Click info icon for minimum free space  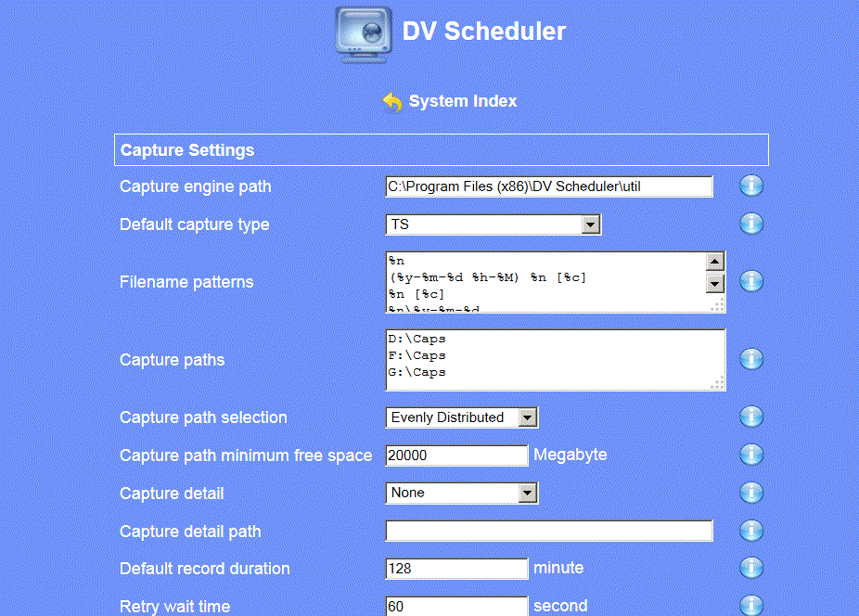[x=751, y=455]
